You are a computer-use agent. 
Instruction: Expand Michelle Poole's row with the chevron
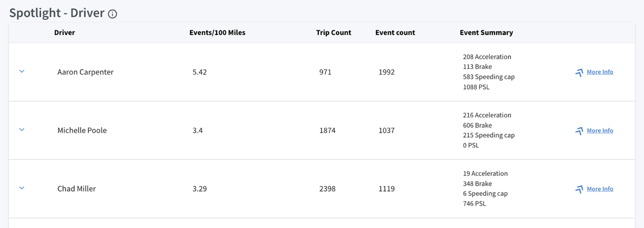coord(22,130)
